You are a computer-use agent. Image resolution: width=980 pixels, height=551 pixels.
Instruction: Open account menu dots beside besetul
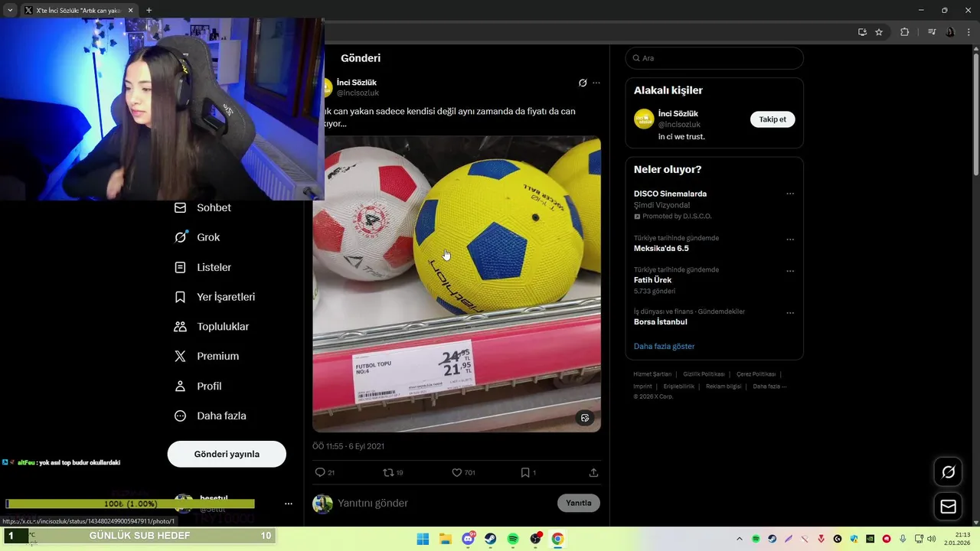(289, 504)
